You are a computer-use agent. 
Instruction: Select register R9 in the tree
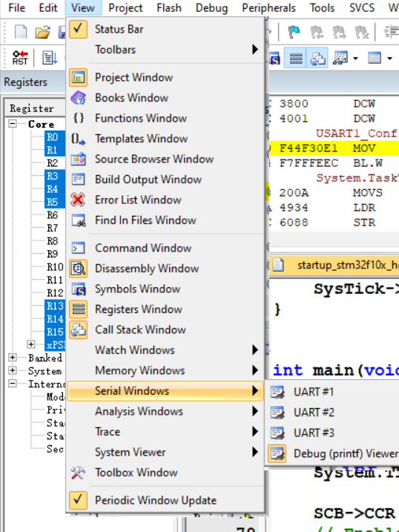tap(53, 254)
